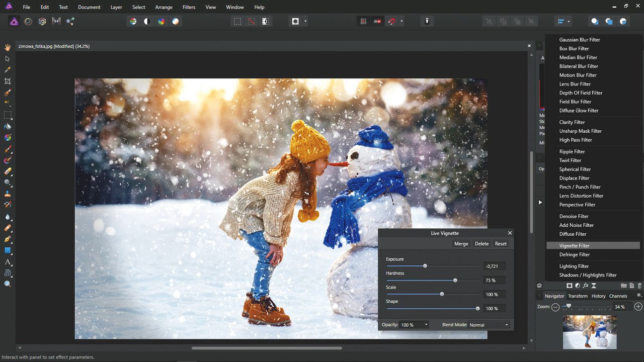Select the Mesh Warp tool
644x362 pixels.
[8, 273]
